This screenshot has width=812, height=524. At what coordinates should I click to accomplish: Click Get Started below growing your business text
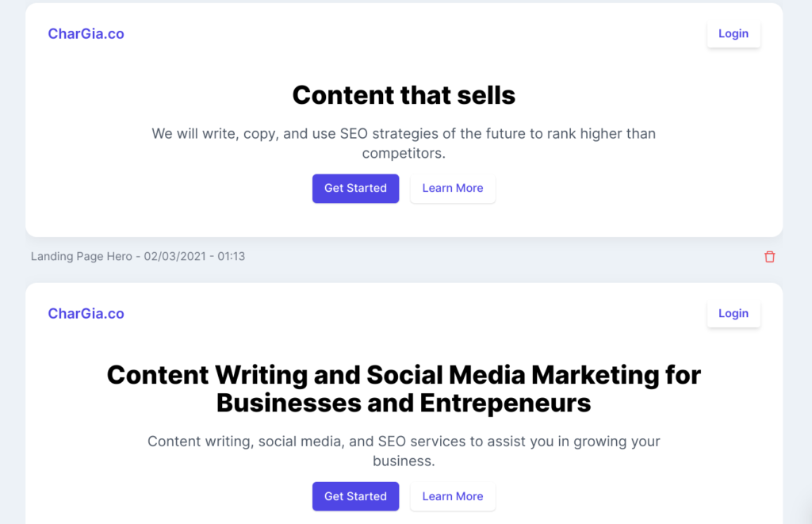355,496
